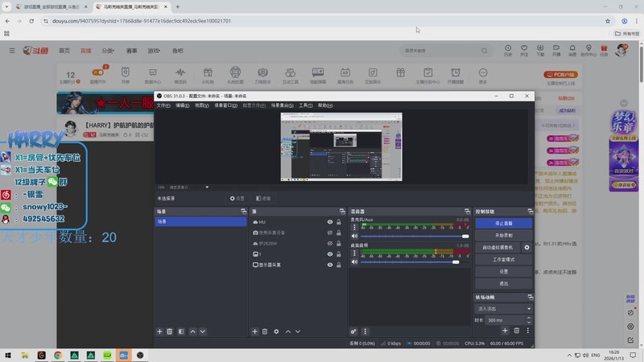Delete the selected source in Sources panel
This screenshot has width=644, height=362.
[265, 331]
